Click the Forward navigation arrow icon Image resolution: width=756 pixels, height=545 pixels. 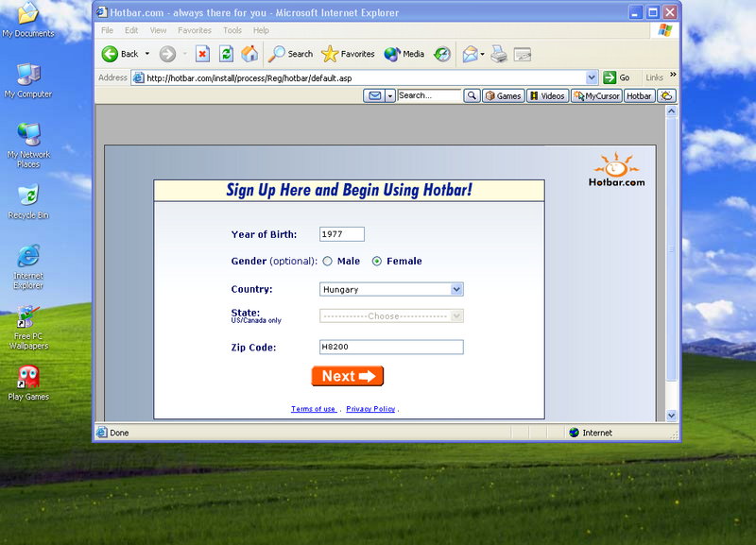coord(167,54)
